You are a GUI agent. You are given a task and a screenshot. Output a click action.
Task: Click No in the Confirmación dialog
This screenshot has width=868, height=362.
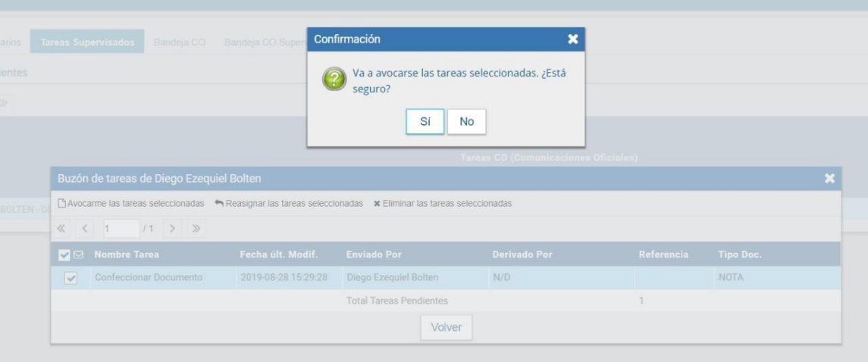[466, 121]
